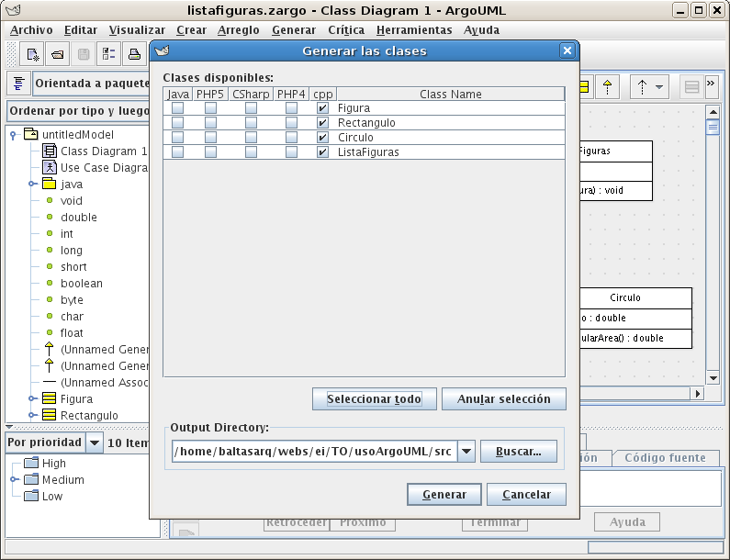
Task: Click the yellow generalization arrow tool
Action: click(607, 86)
